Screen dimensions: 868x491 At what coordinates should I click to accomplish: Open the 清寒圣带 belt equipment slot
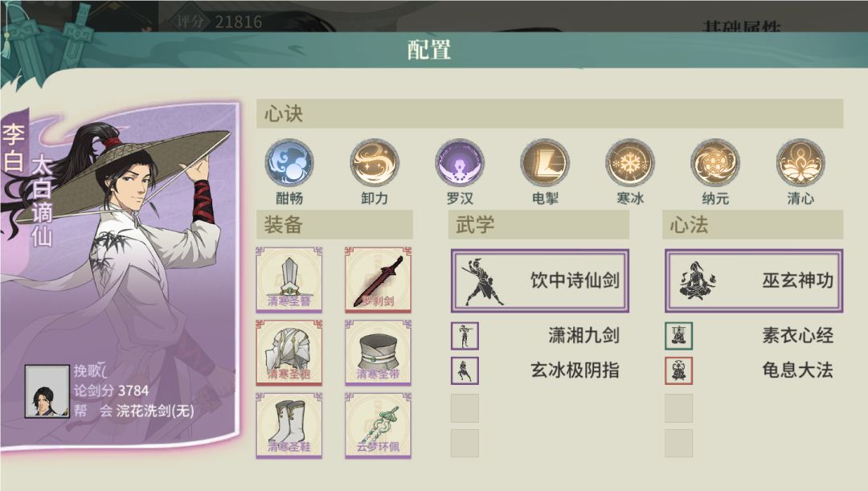378,353
